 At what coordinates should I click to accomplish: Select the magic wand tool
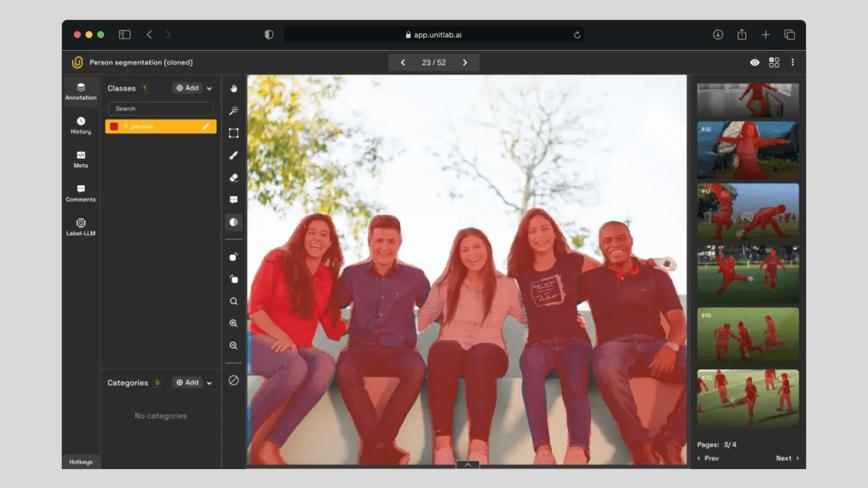point(233,111)
